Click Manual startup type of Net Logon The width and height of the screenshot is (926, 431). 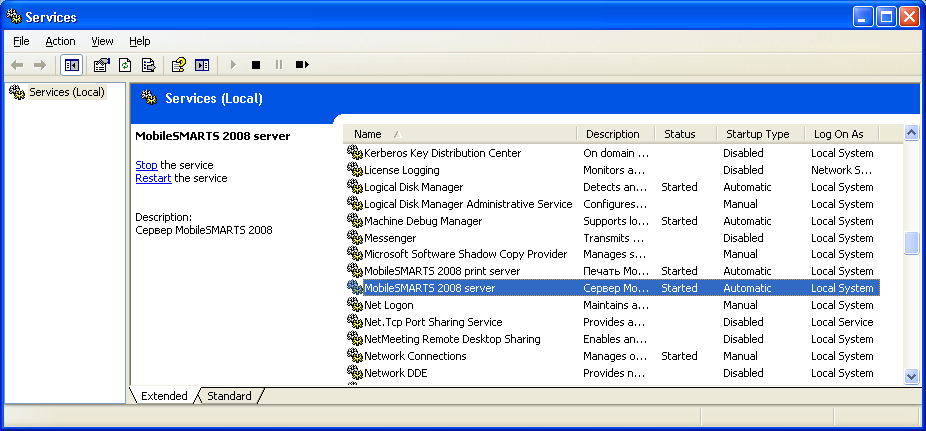pyautogui.click(x=741, y=305)
